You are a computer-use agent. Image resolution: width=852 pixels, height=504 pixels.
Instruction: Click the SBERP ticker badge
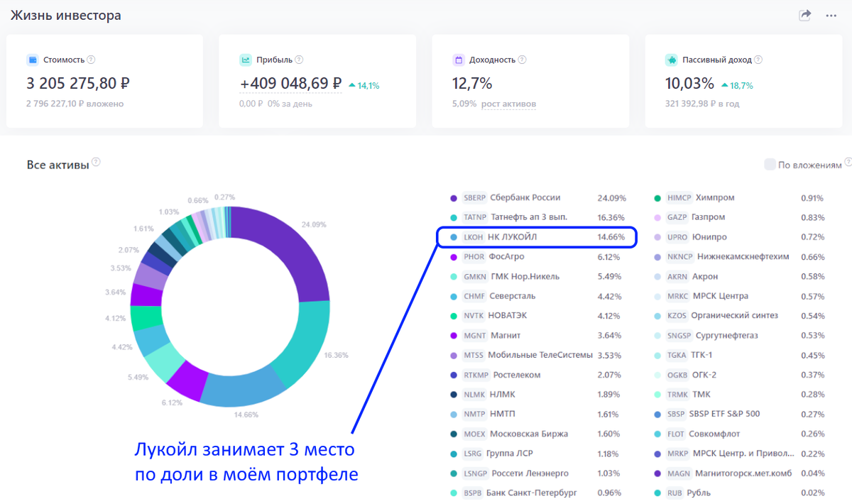point(475,198)
